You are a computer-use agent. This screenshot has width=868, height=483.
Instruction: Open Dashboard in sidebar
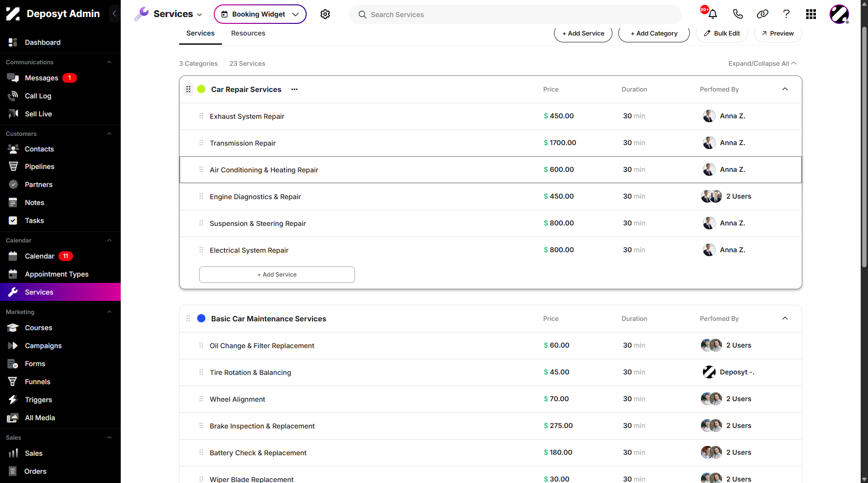[43, 42]
